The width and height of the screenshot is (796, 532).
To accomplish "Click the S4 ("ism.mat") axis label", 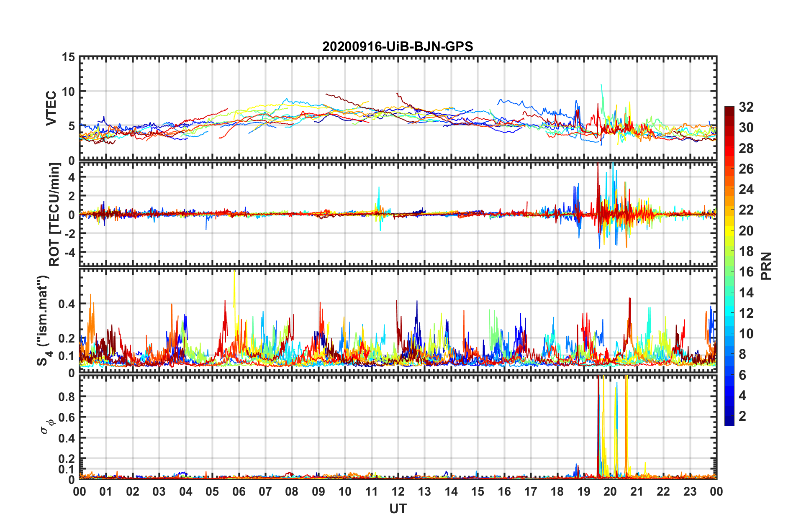I will pyautogui.click(x=43, y=320).
